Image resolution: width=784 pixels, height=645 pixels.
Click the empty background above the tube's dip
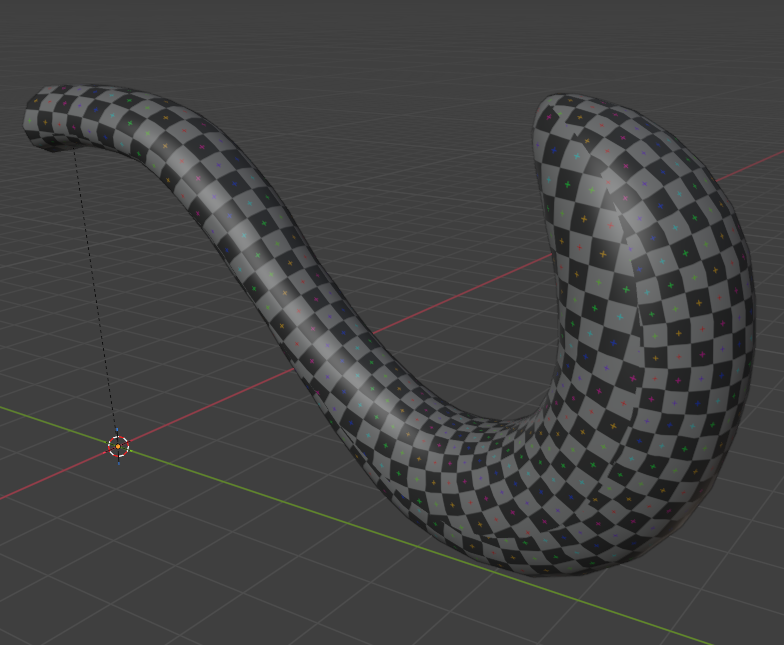400,120
